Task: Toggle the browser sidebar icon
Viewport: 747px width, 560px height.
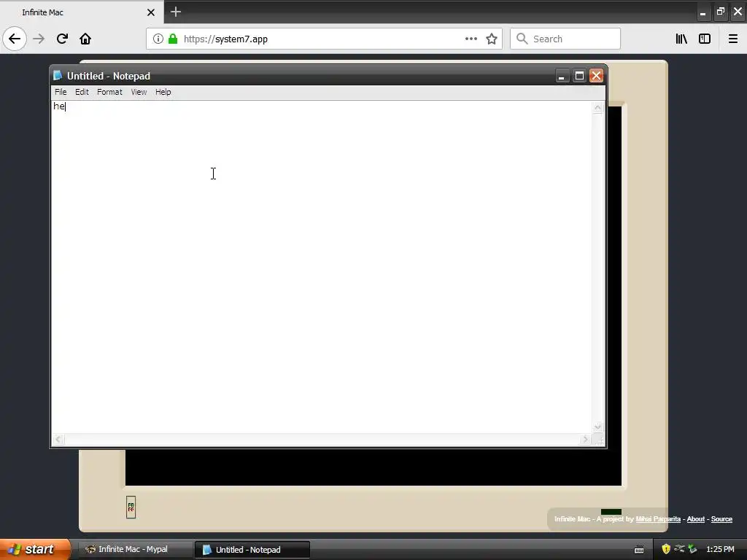Action: [705, 39]
